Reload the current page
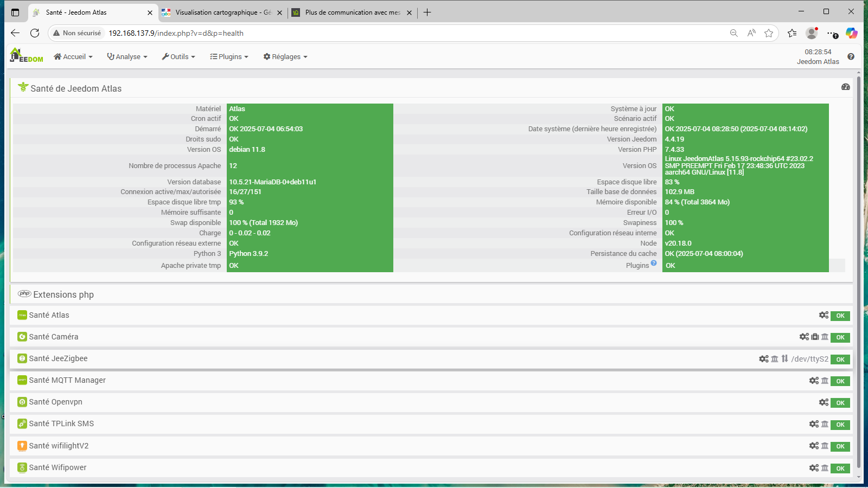 (x=35, y=33)
